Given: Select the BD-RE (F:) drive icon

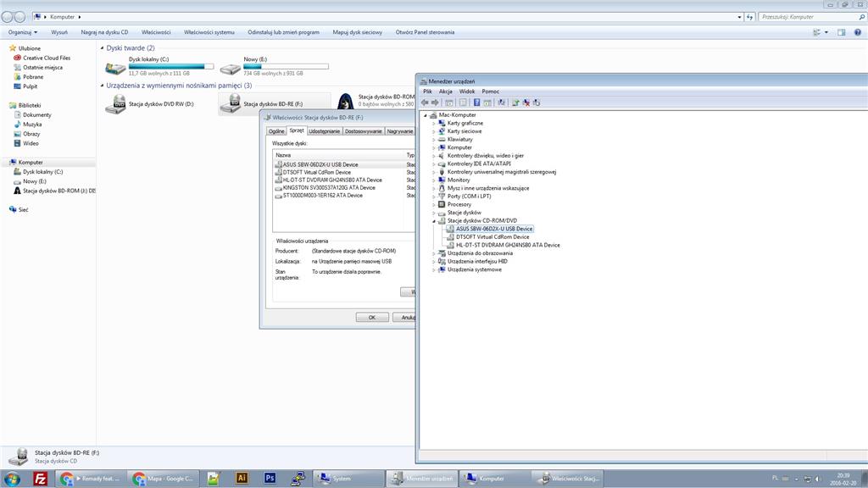Looking at the screenshot, I should 231,103.
